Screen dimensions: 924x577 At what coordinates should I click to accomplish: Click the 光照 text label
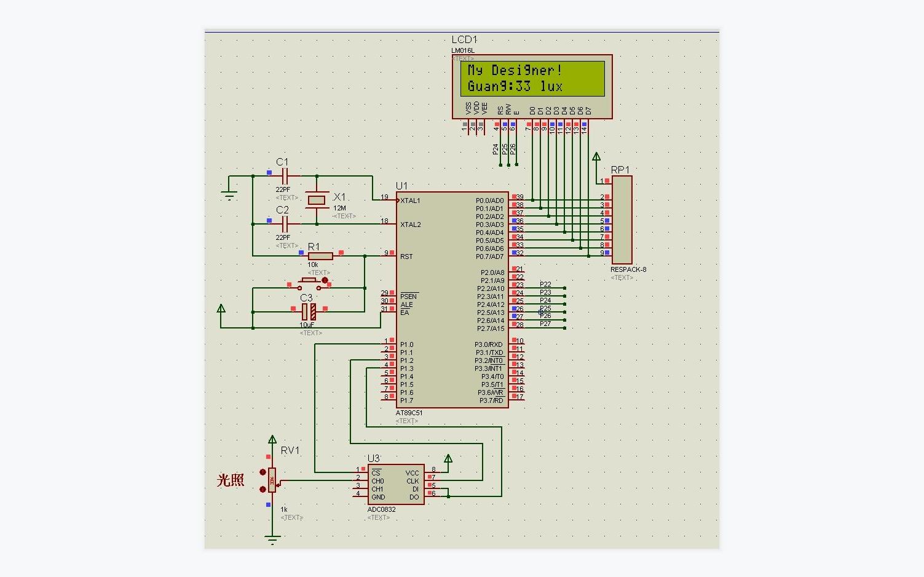click(231, 480)
